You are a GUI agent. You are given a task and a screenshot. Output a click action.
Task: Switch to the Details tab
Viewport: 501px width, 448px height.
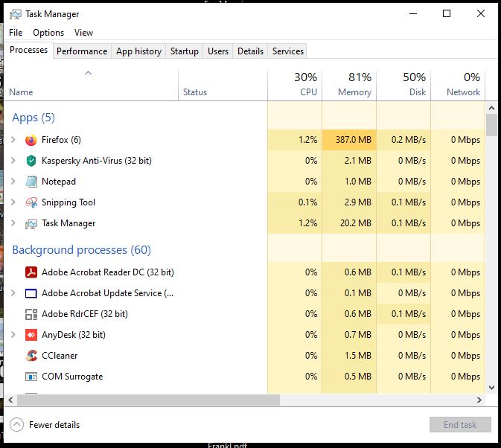(x=250, y=51)
